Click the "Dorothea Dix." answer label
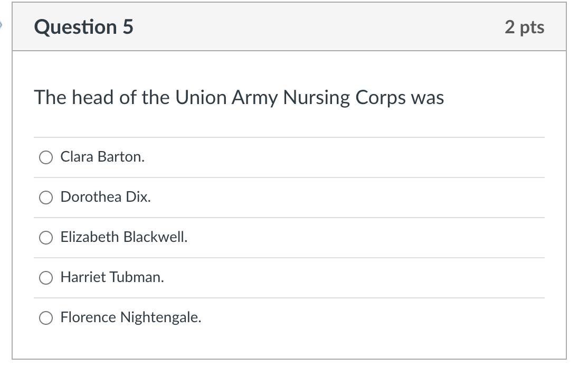The height and width of the screenshot is (375, 588). pos(106,197)
